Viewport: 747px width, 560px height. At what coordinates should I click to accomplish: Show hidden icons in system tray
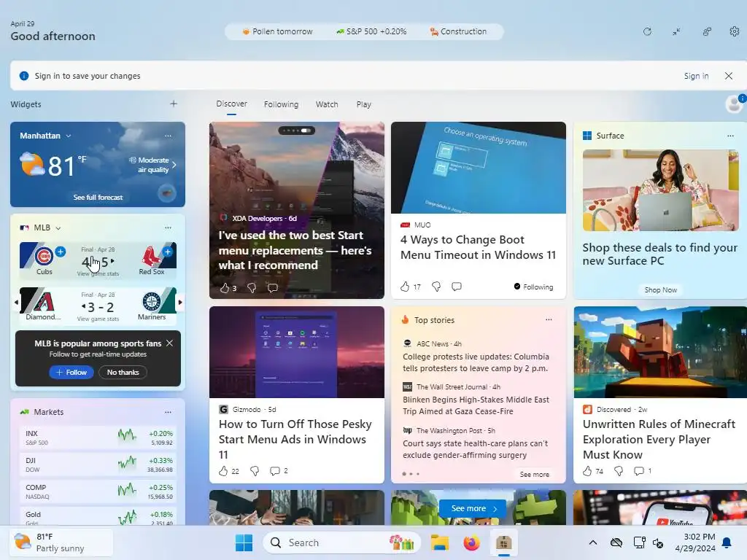pos(592,542)
